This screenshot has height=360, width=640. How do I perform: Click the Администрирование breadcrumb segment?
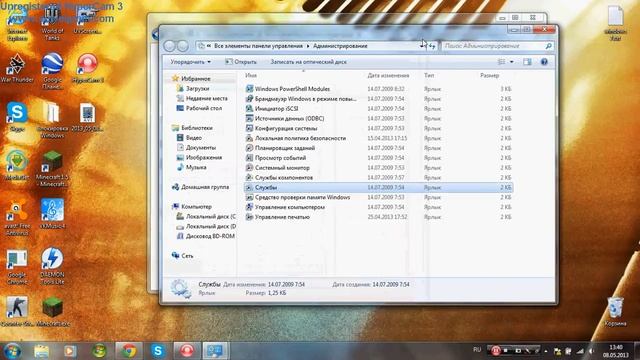tap(340, 46)
